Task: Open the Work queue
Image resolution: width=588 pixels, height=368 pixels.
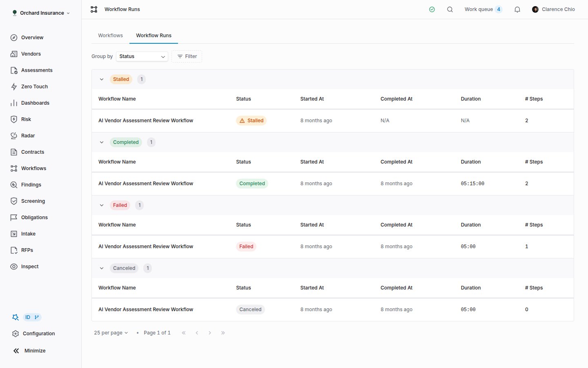Action: (x=483, y=9)
